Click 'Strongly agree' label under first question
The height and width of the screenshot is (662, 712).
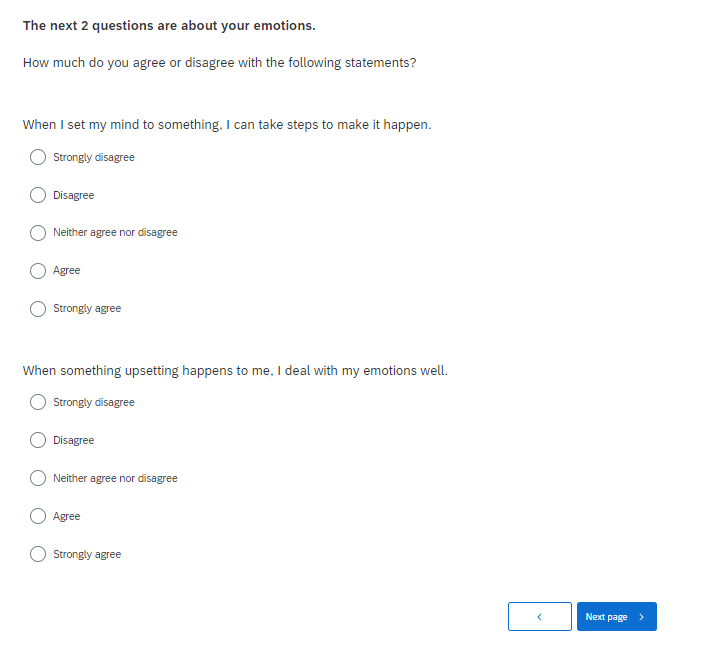87,309
